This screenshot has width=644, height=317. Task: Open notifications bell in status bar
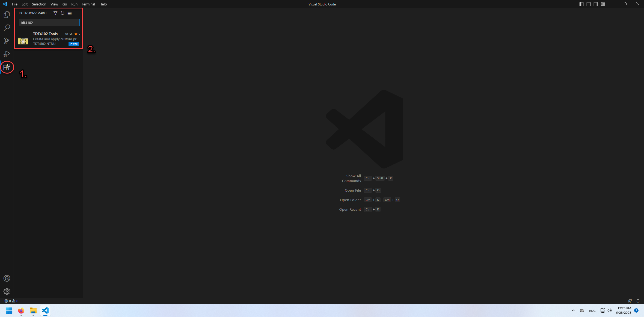click(x=638, y=301)
